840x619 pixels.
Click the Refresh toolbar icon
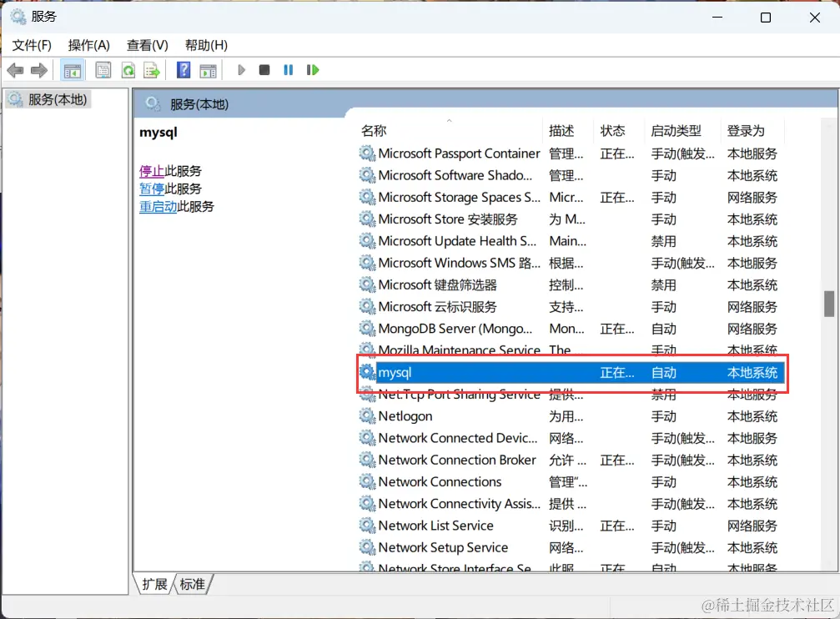[x=128, y=70]
